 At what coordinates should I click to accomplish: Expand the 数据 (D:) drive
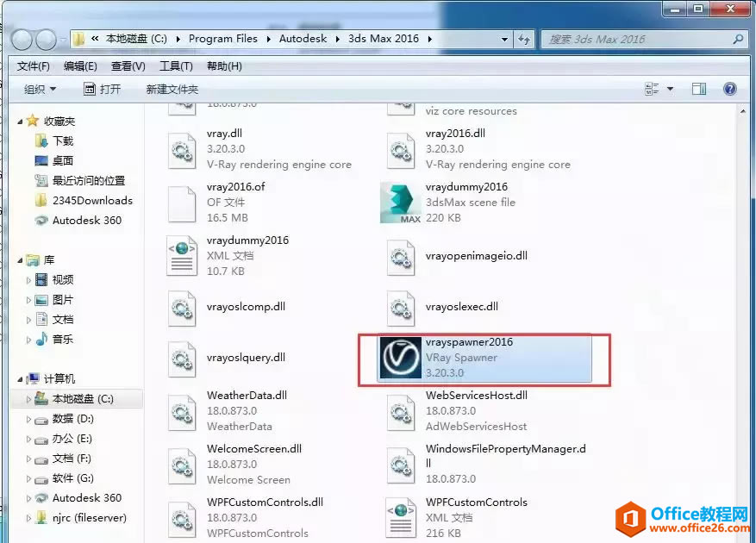coord(28,419)
